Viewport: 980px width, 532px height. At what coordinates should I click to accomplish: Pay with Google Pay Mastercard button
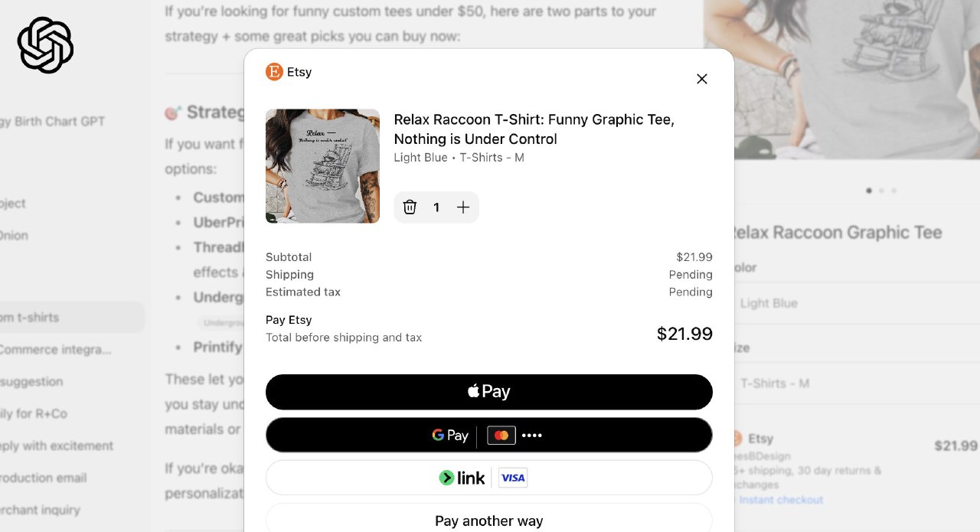point(488,435)
